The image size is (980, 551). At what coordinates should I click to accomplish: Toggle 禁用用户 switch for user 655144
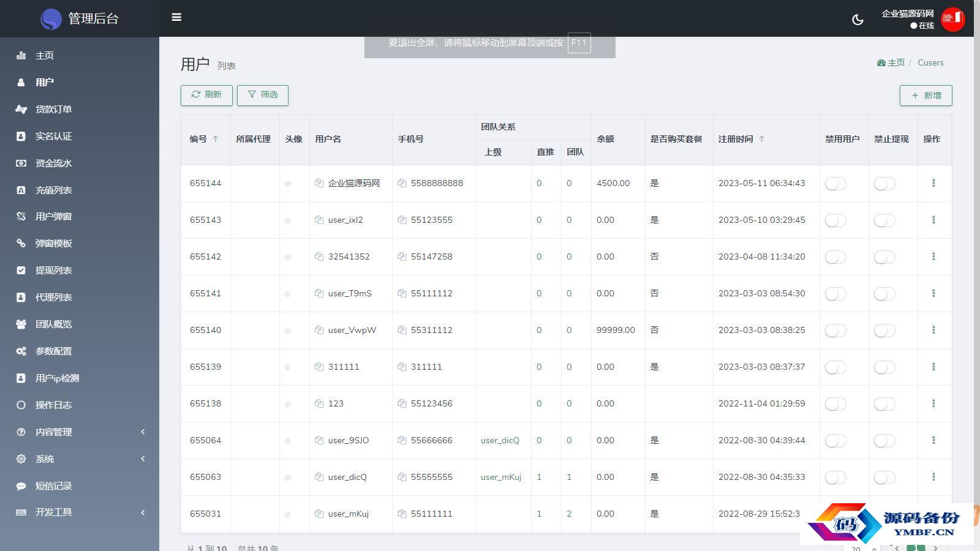tap(835, 184)
